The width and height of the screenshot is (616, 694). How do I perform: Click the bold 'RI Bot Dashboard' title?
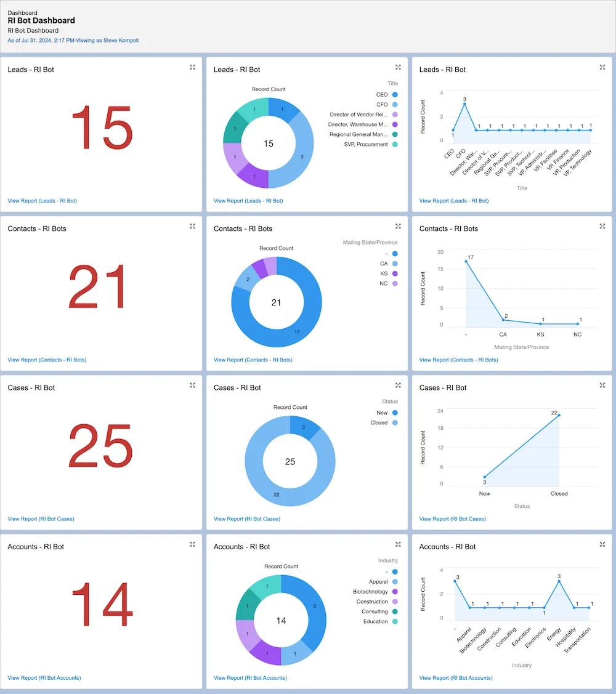pos(41,20)
